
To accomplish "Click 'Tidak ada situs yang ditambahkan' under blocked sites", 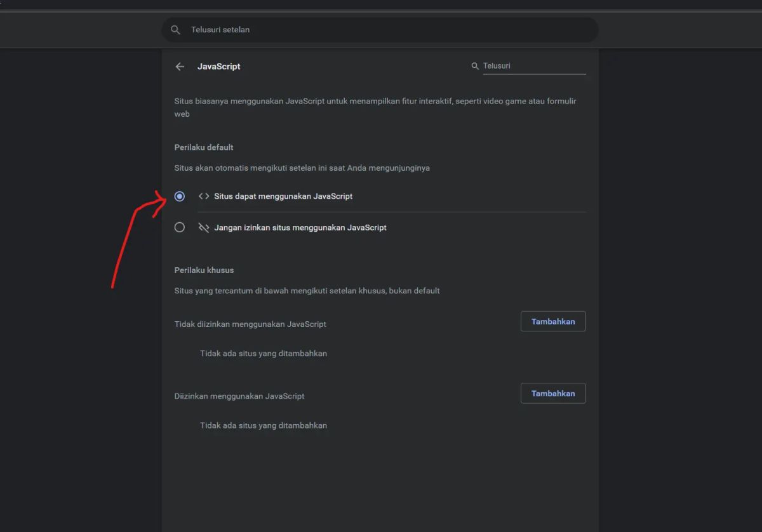I will pyautogui.click(x=264, y=354).
